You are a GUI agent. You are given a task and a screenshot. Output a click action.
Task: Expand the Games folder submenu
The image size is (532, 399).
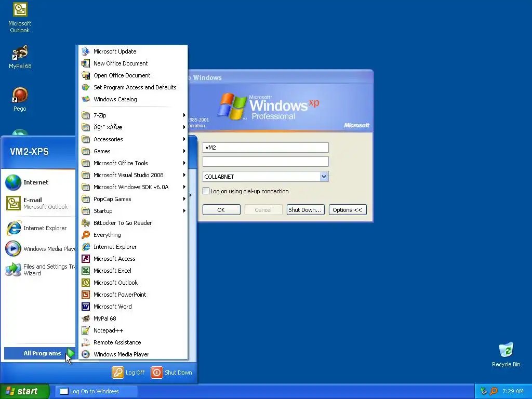(x=134, y=151)
